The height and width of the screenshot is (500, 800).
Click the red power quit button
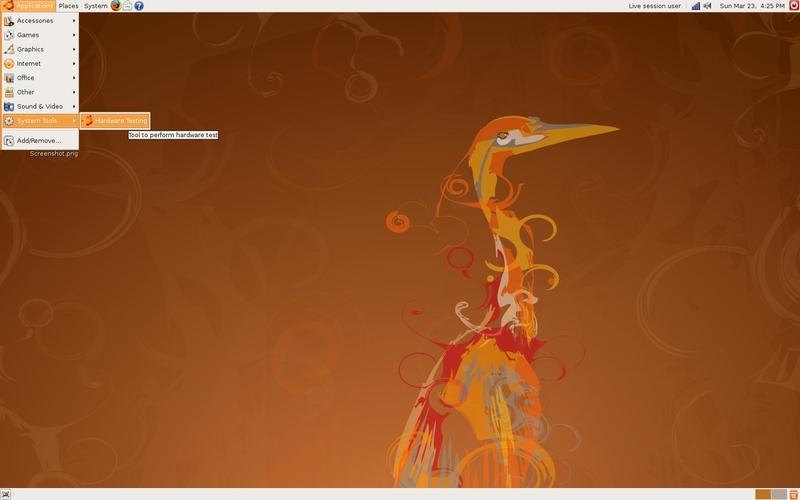[794, 6]
